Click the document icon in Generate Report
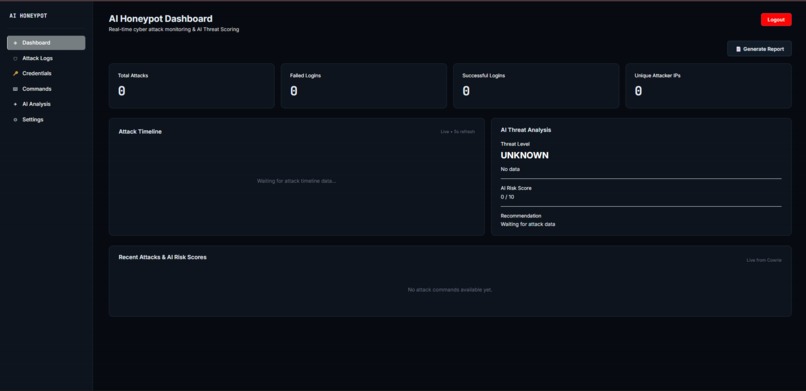Image resolution: width=806 pixels, height=391 pixels. (738, 49)
